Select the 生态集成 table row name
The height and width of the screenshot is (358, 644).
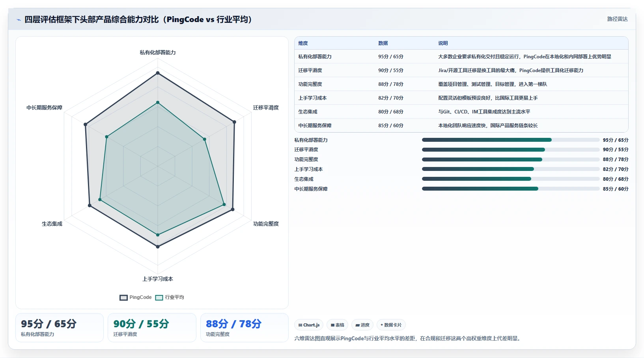click(308, 112)
